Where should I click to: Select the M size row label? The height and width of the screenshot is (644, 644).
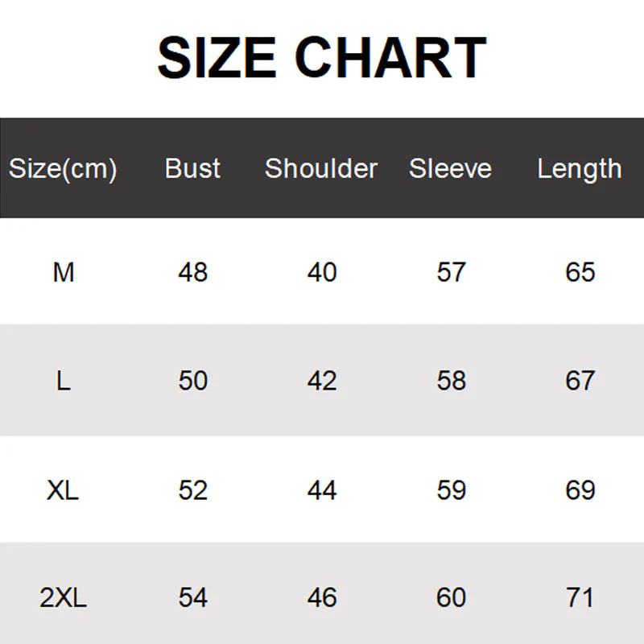pyautogui.click(x=64, y=272)
